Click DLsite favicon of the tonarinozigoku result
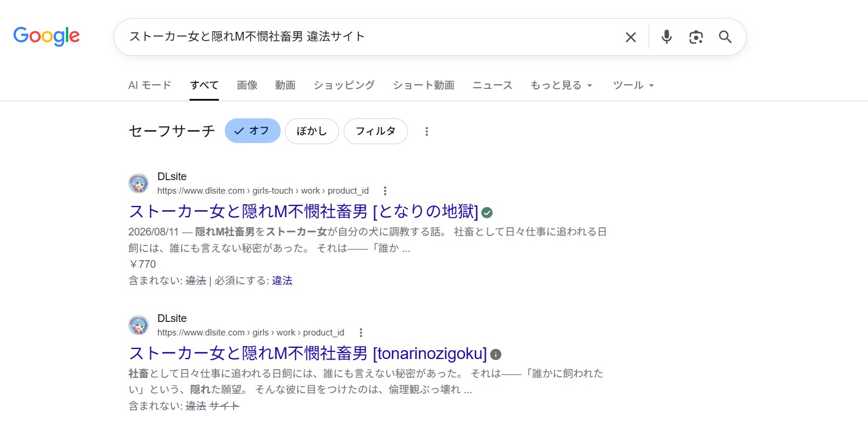This screenshot has height=422, width=868. click(138, 325)
